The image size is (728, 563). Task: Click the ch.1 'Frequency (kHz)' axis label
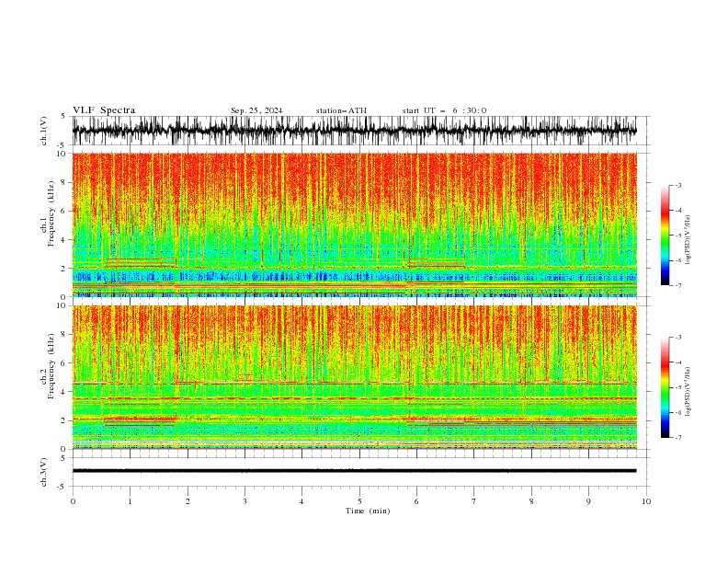(51, 213)
